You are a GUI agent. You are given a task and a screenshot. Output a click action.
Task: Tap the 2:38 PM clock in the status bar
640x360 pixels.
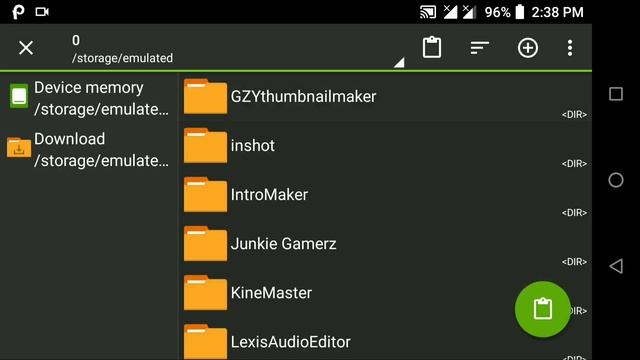coord(557,12)
